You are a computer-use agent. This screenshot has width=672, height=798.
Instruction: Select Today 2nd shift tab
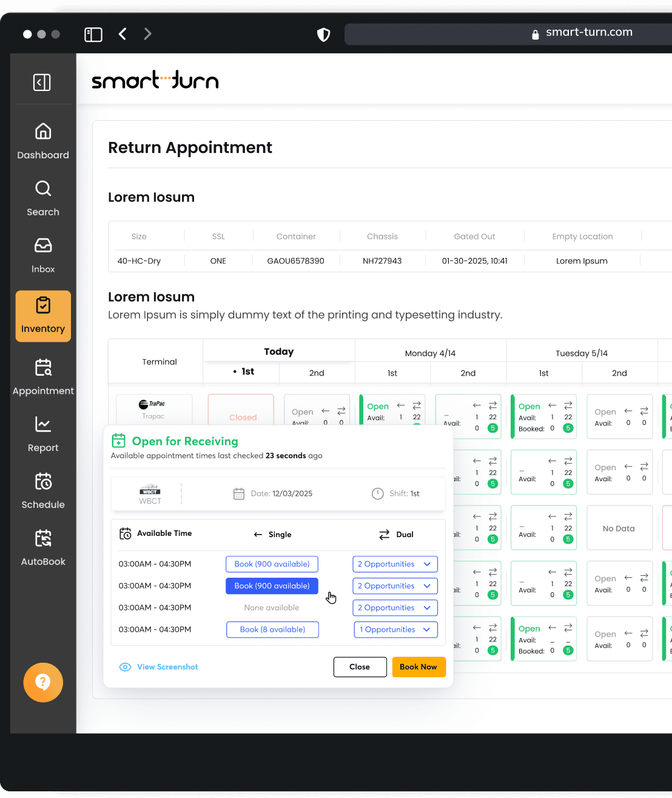click(317, 373)
